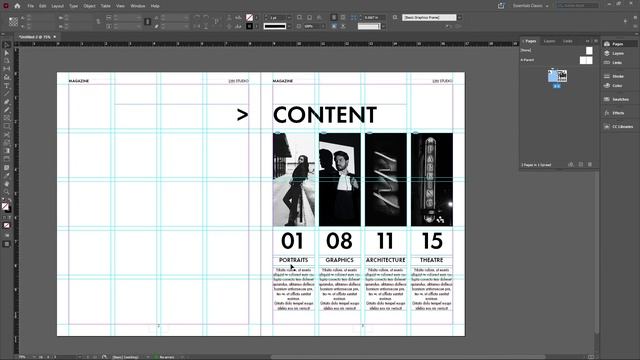The height and width of the screenshot is (360, 640).
Task: Click the Fill and Stroke box in the toolbox
Action: [x=6, y=207]
